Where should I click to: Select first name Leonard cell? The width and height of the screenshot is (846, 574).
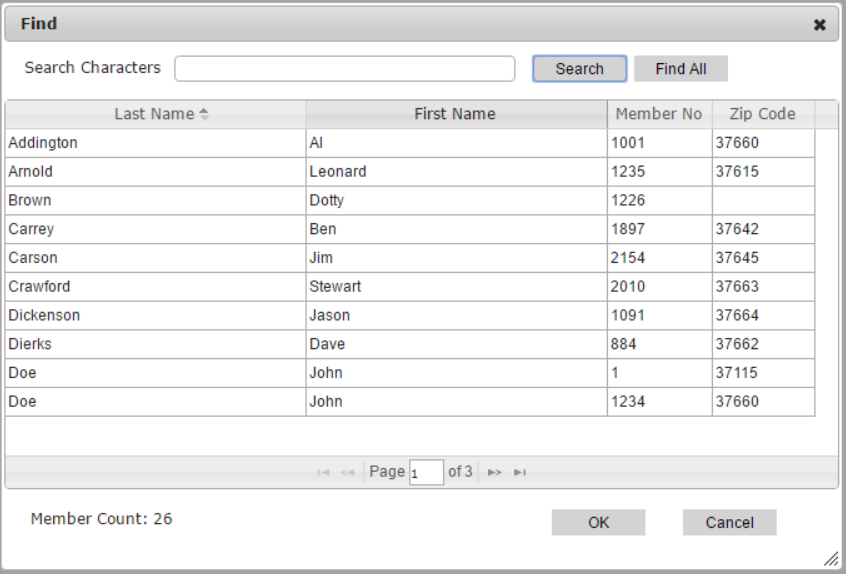pyautogui.click(x=456, y=172)
